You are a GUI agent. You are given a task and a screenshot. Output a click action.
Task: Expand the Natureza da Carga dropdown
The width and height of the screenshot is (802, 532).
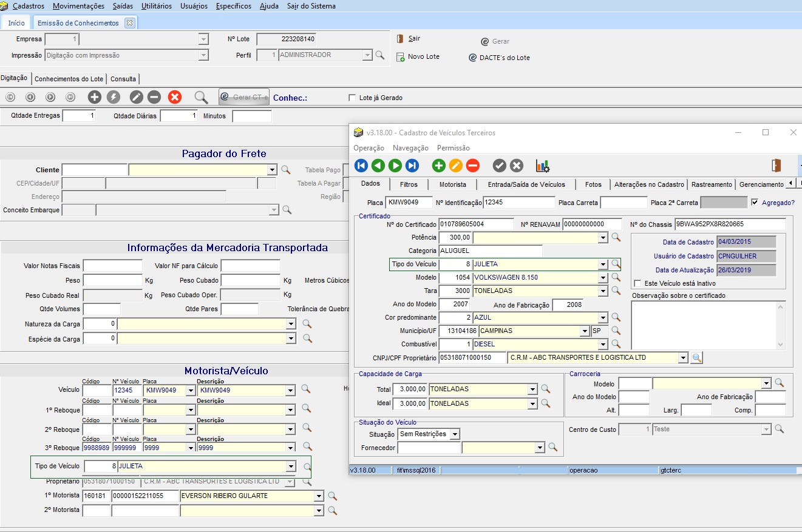pyautogui.click(x=291, y=325)
